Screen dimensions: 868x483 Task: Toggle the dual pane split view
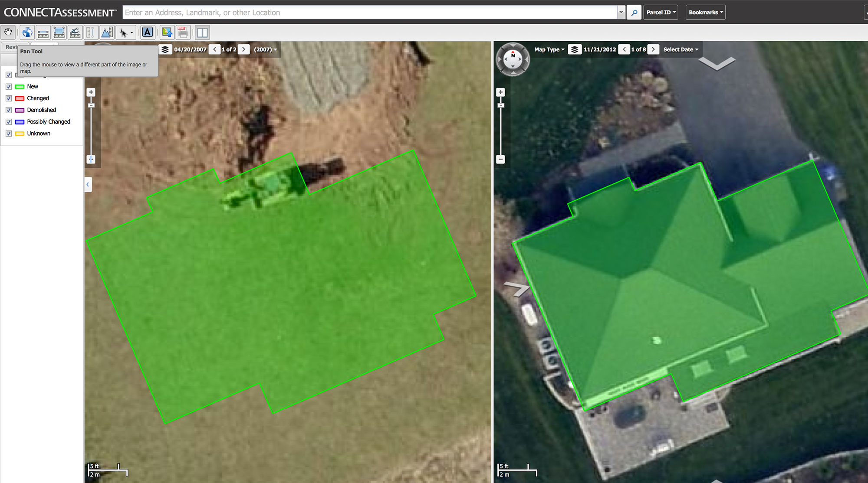point(202,33)
